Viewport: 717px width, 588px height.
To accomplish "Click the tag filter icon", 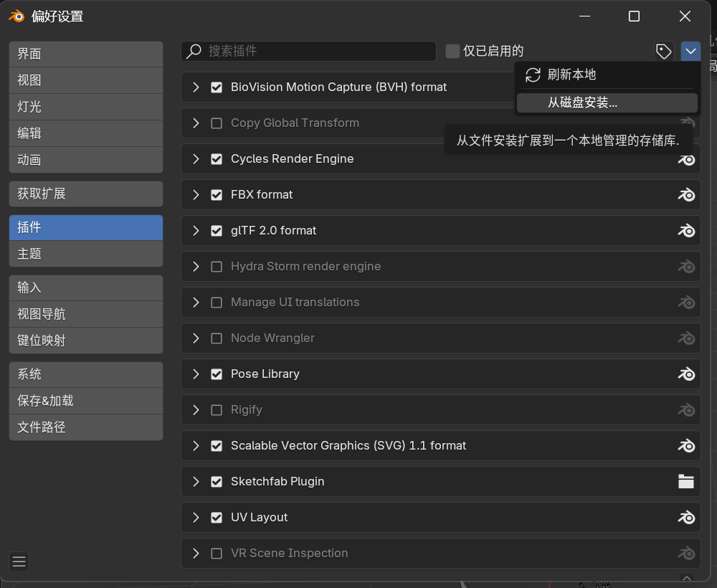I will point(663,51).
